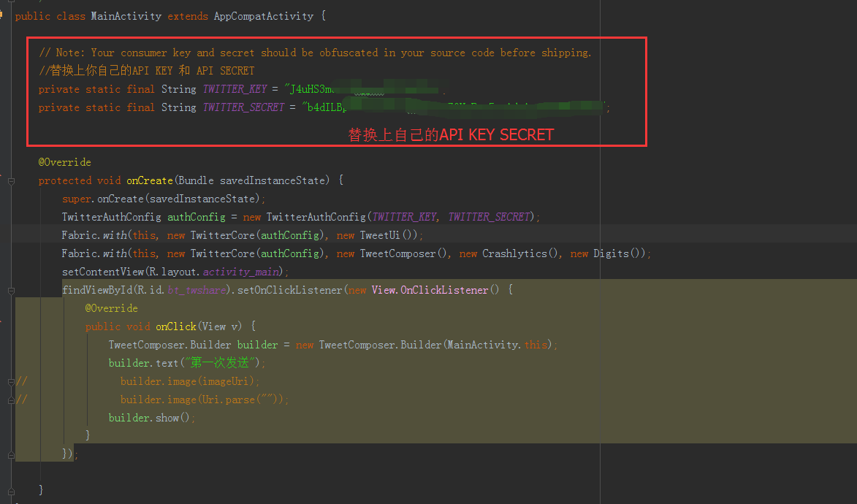Viewport: 857px width, 504px height.
Task: Click the Chinese comment '替换上你自己的API KEY 和 API SECRET'
Action: (146, 71)
